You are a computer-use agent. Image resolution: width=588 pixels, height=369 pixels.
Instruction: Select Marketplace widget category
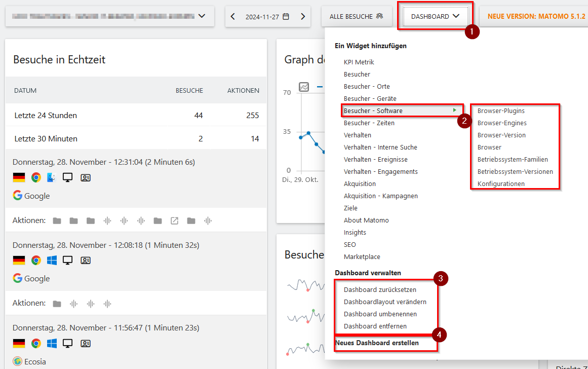click(362, 257)
